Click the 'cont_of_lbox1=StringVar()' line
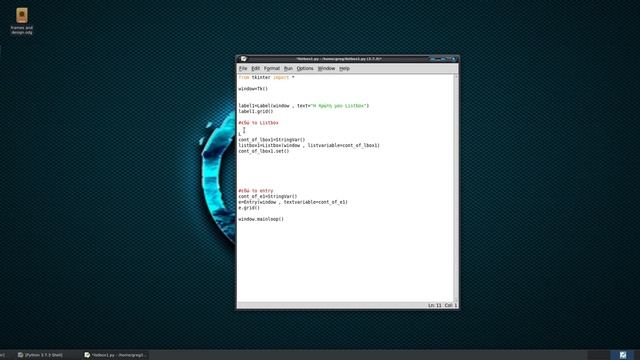 pyautogui.click(x=271, y=140)
